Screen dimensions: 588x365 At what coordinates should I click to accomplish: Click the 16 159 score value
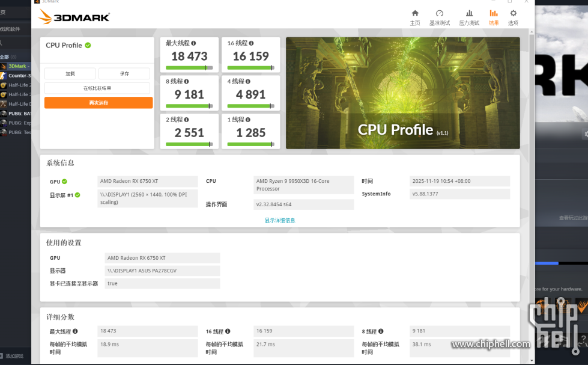pos(251,57)
